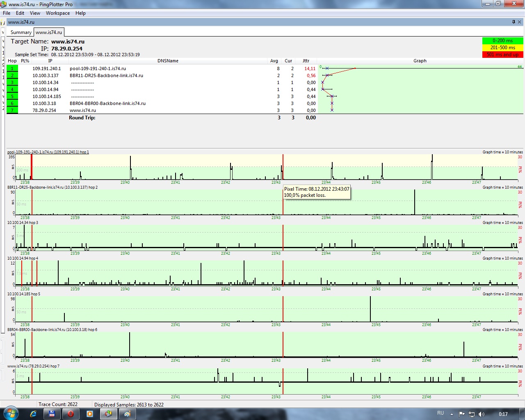Open the Workspace menu
The width and height of the screenshot is (525, 420).
tap(57, 13)
